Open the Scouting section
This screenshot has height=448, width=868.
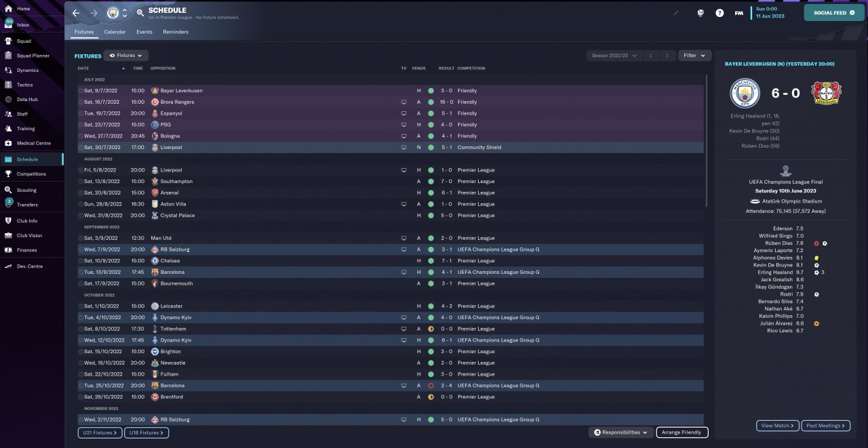point(26,190)
